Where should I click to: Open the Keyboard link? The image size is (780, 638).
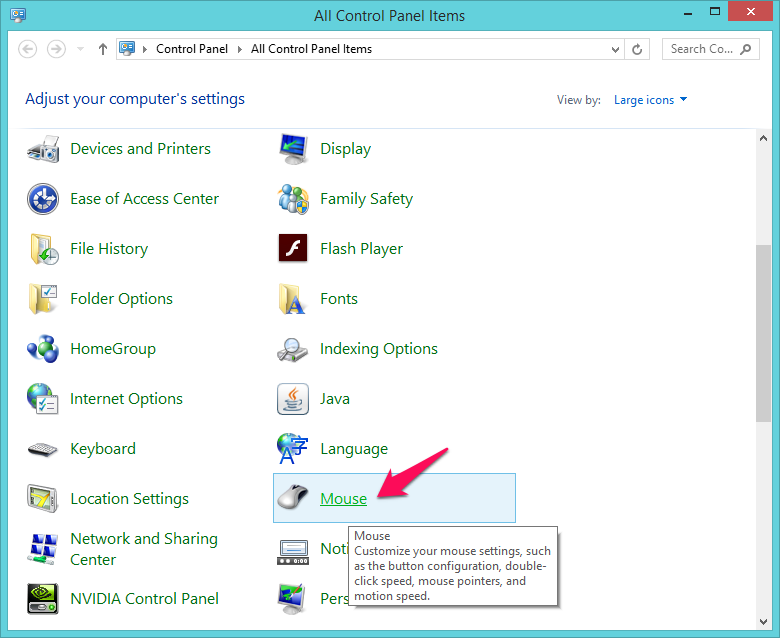point(102,449)
